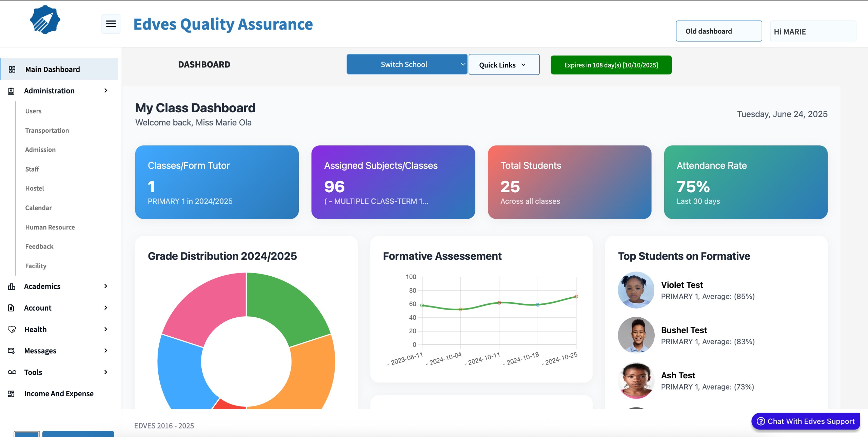The height and width of the screenshot is (437, 868).
Task: Open Income And Expense menu item
Action: pyautogui.click(x=59, y=394)
